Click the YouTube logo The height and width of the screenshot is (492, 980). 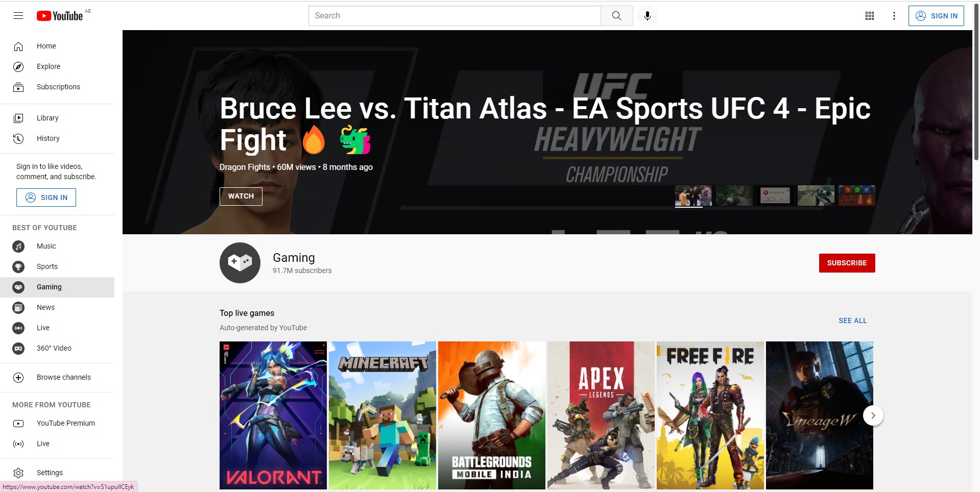60,16
